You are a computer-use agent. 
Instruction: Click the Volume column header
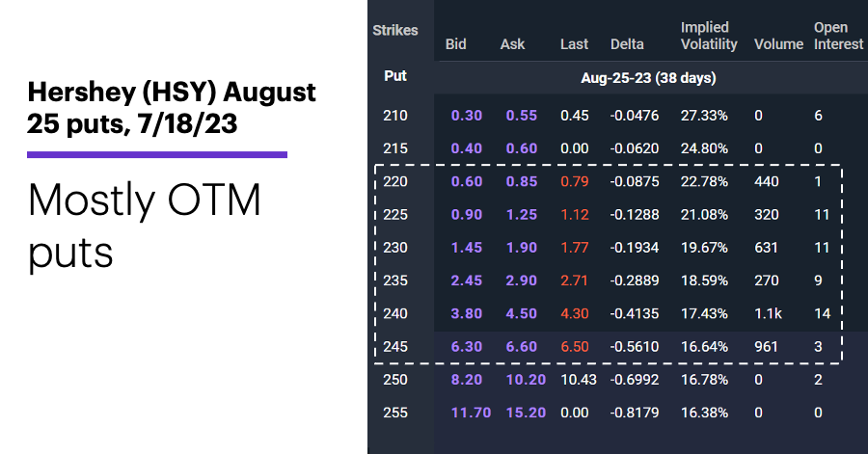[779, 44]
